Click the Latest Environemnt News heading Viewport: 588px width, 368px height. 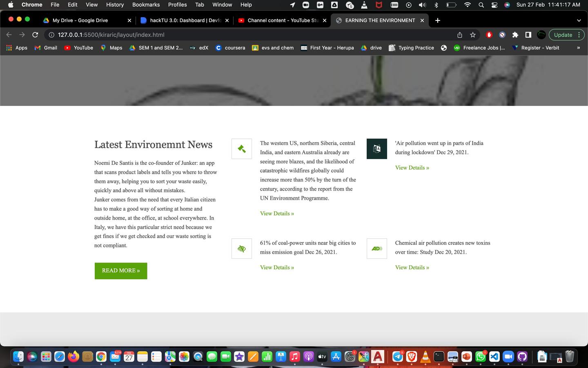(153, 145)
